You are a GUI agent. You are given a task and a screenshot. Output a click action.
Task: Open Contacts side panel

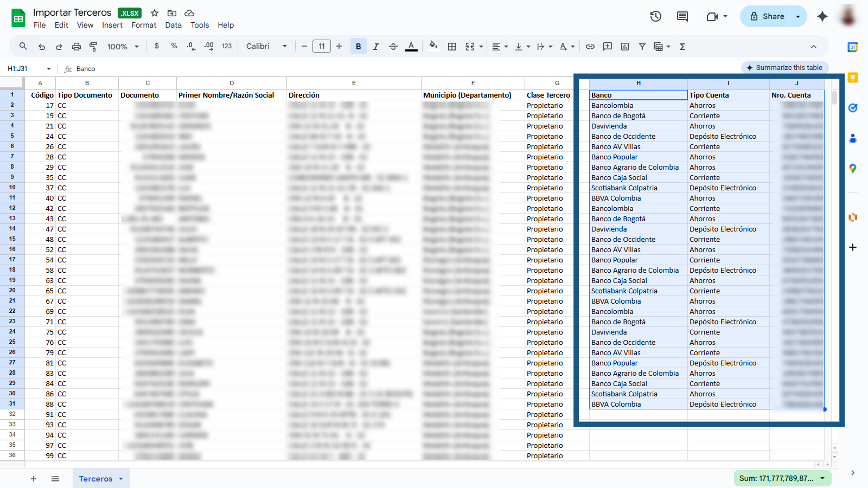click(853, 138)
